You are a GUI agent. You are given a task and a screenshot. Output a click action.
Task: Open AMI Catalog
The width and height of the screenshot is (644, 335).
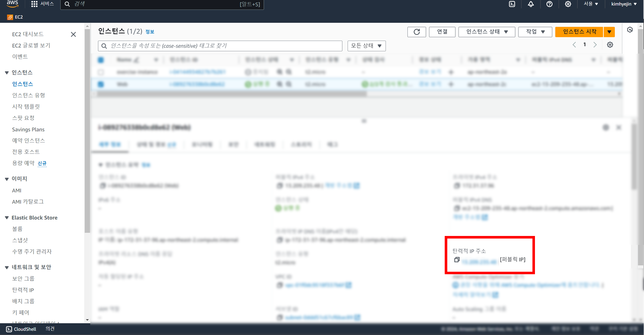(28, 202)
